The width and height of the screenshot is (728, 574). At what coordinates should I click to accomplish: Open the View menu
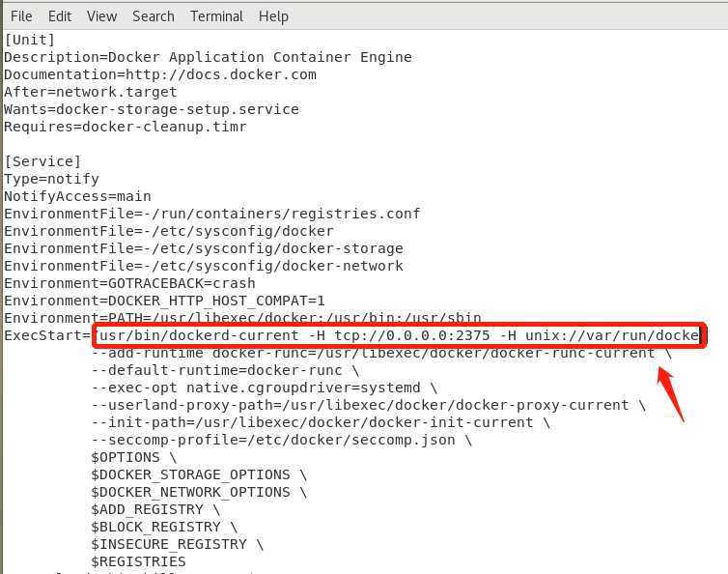(101, 16)
